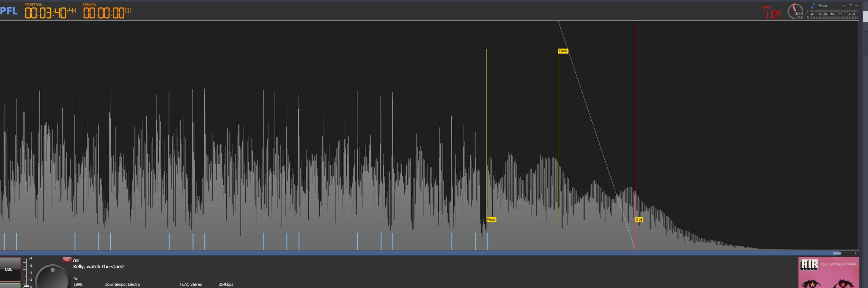This screenshot has width=868, height=288.
Task: Click the song title Kelly, watch the stars!
Action: (x=98, y=267)
